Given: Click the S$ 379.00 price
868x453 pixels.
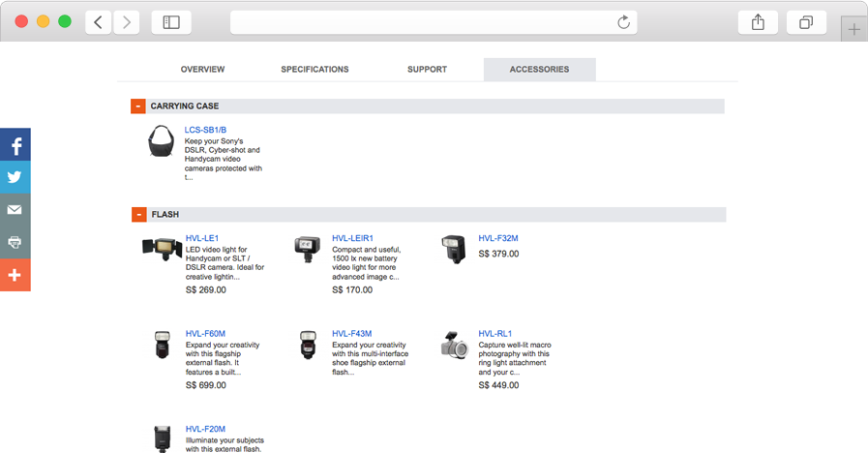Looking at the screenshot, I should [498, 254].
